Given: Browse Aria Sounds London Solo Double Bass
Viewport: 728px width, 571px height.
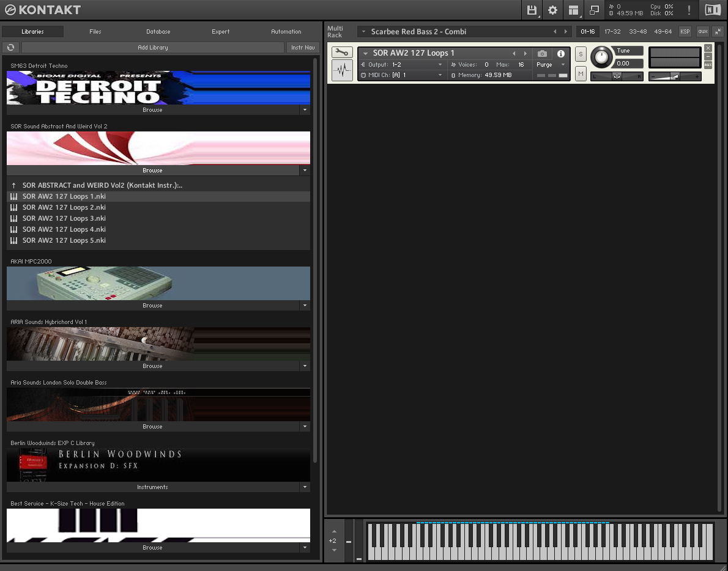Looking at the screenshot, I should point(153,426).
